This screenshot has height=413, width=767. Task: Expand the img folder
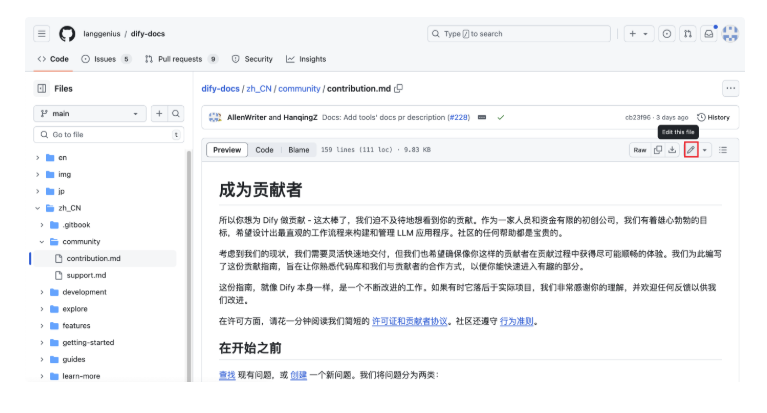(x=38, y=174)
